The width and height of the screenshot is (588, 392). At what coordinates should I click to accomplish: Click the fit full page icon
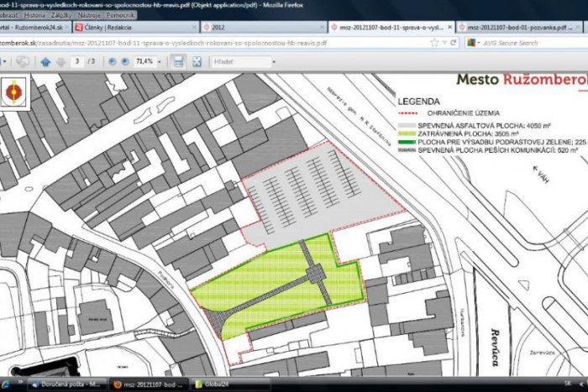tap(197, 61)
